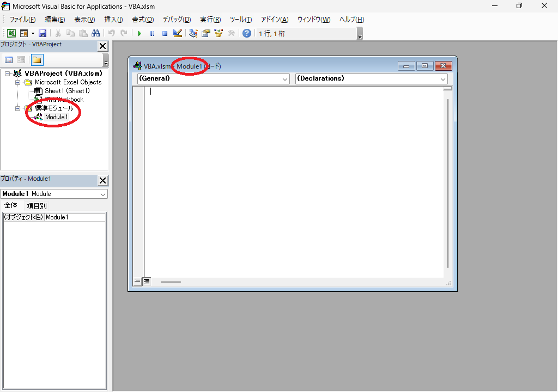Open the 表示(V) menu

coord(84,20)
